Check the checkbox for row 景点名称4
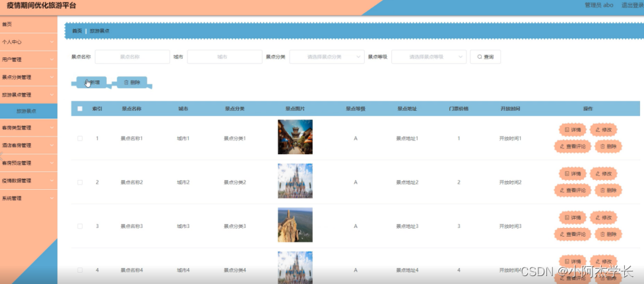 tap(80, 270)
